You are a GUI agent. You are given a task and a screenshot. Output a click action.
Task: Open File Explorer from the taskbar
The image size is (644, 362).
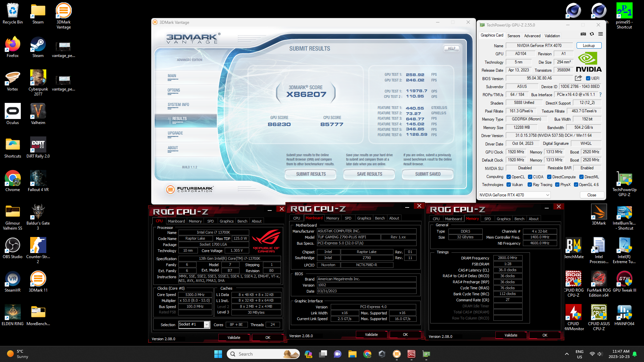click(352, 354)
